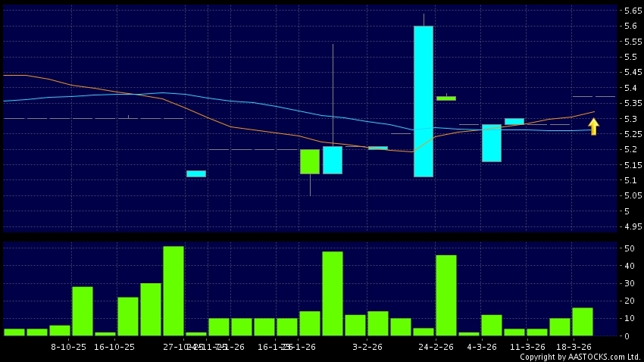Select the rightmost volume bar
This screenshot has height=362, width=644.
point(583,321)
